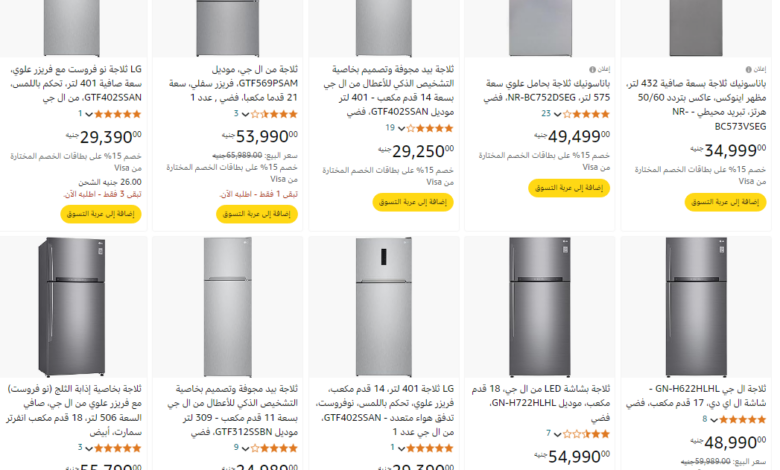Expand ratings popover arrow for 53,990 fridge
Image resolution: width=780 pixels, height=470 pixels.
pos(243,114)
